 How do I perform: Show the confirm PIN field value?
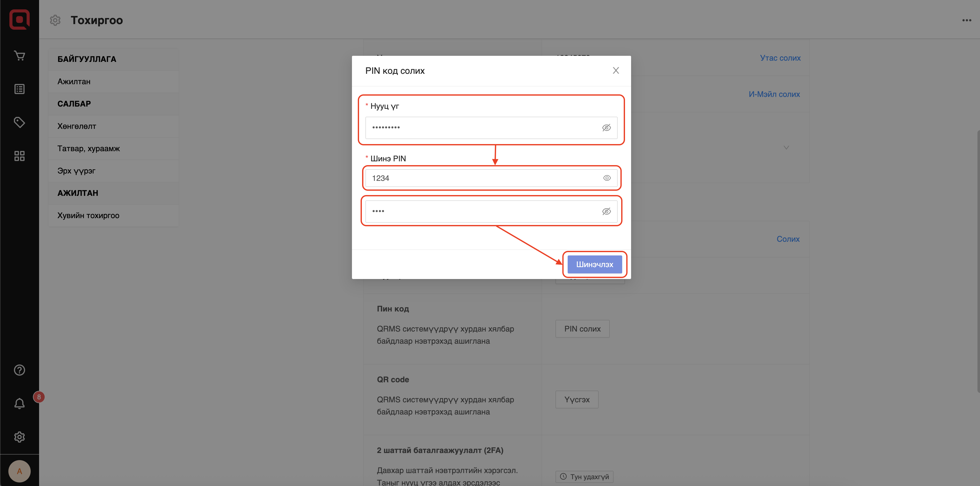pyautogui.click(x=606, y=212)
